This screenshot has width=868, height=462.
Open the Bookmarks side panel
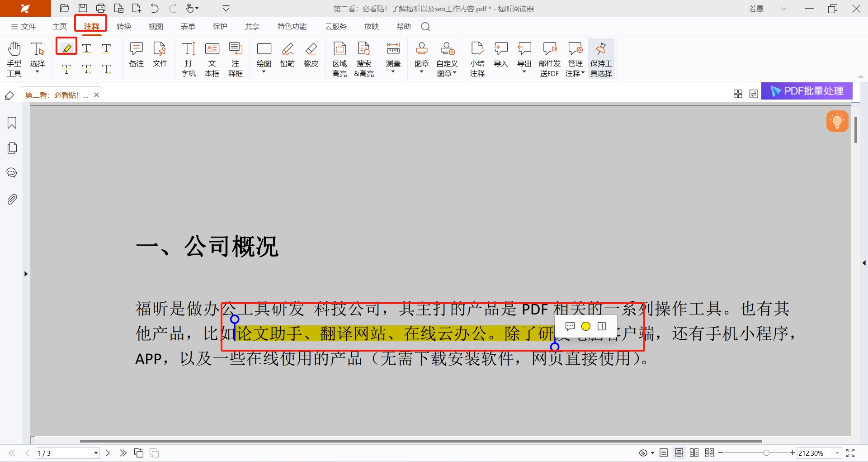[12, 123]
